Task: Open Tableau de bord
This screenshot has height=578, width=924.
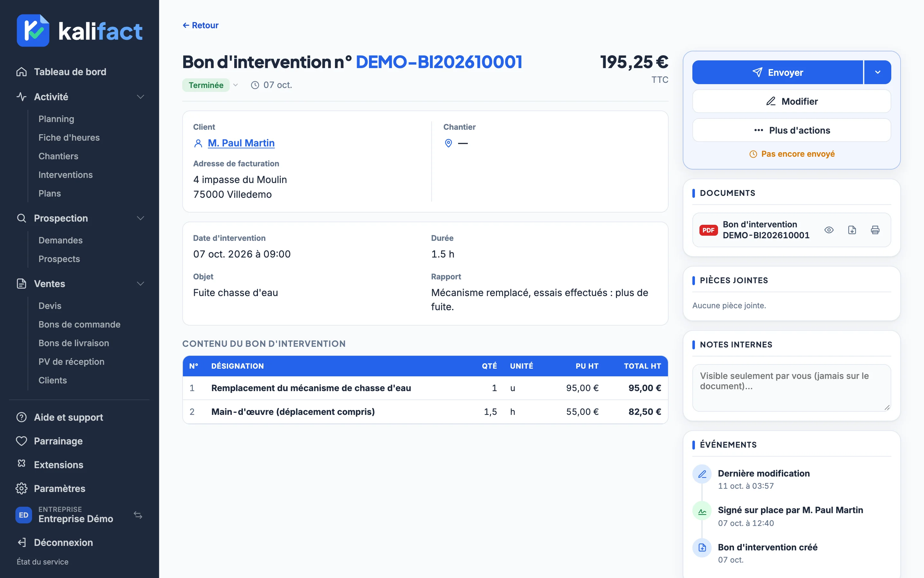Action: 70,72
